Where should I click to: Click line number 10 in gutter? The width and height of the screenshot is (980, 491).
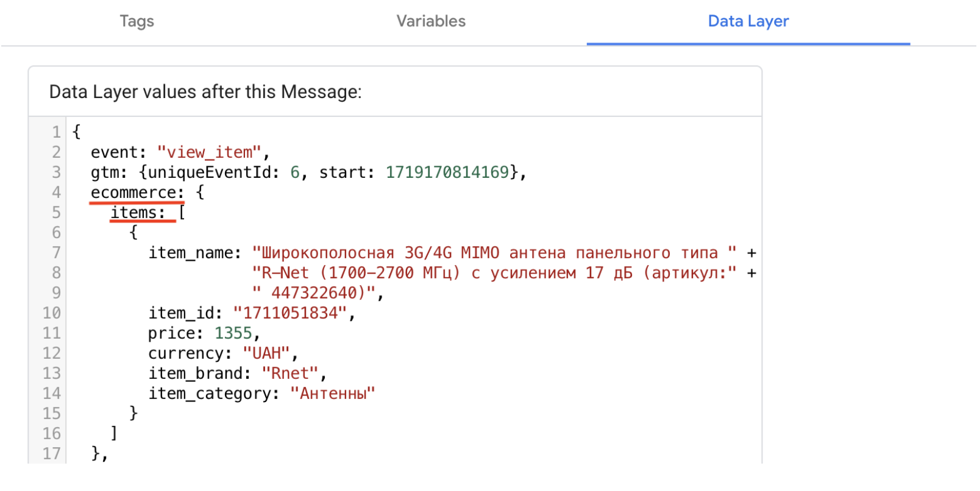(x=52, y=313)
